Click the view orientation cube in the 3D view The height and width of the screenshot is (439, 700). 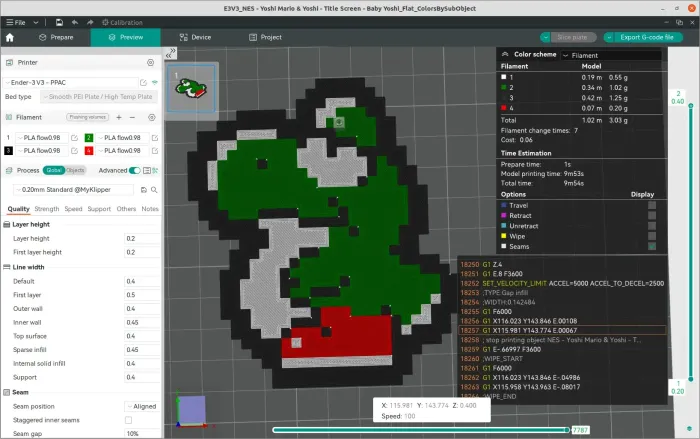[x=192, y=410]
